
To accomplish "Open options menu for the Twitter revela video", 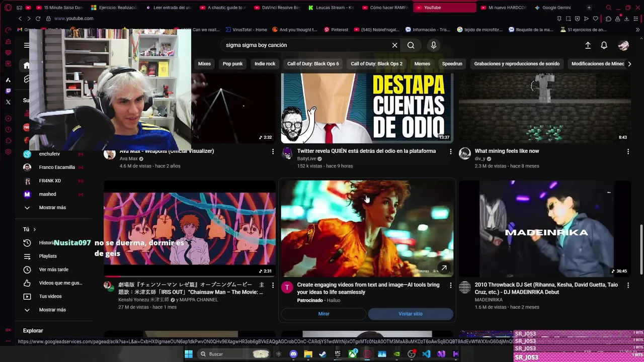I will pyautogui.click(x=450, y=151).
